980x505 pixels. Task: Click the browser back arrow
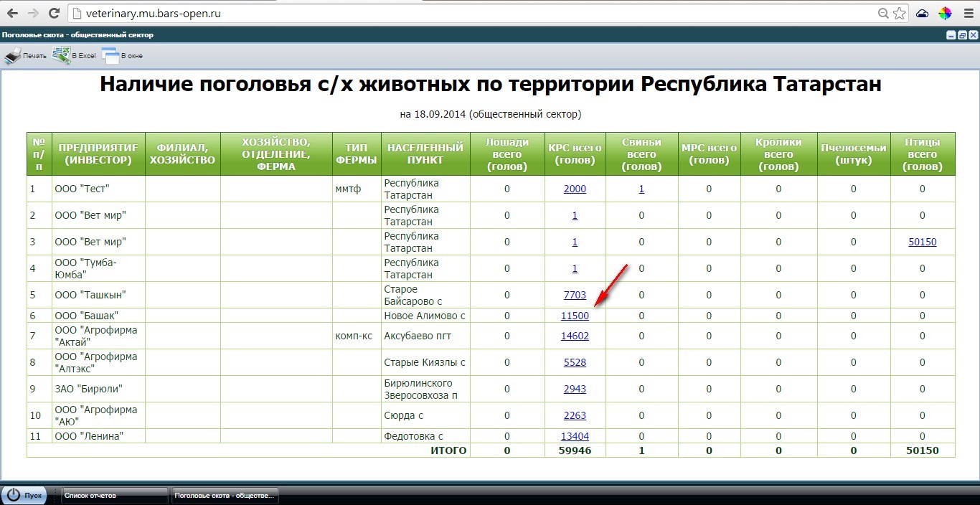[12, 14]
